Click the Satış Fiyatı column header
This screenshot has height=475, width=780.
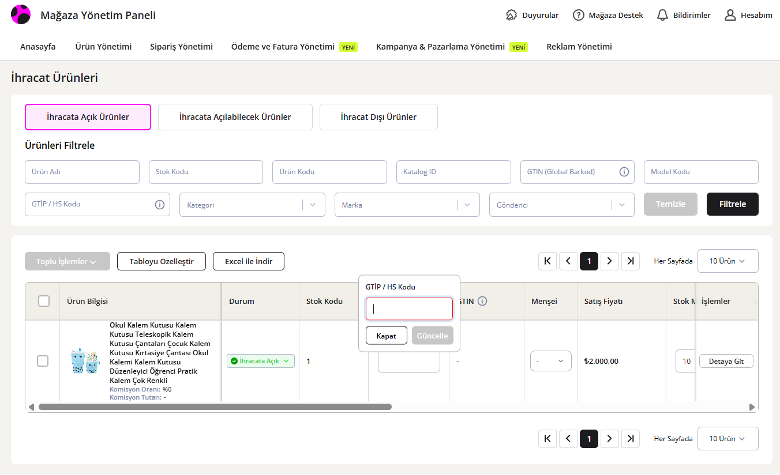click(x=603, y=301)
